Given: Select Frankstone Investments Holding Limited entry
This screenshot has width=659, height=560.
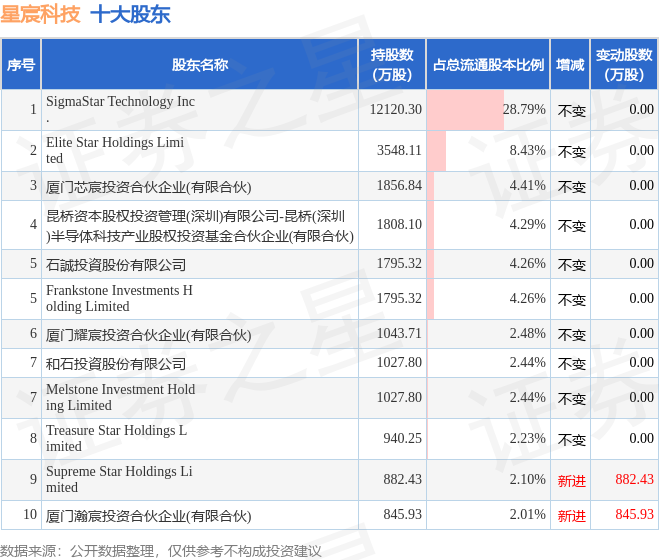Looking at the screenshot, I should [x=119, y=298].
